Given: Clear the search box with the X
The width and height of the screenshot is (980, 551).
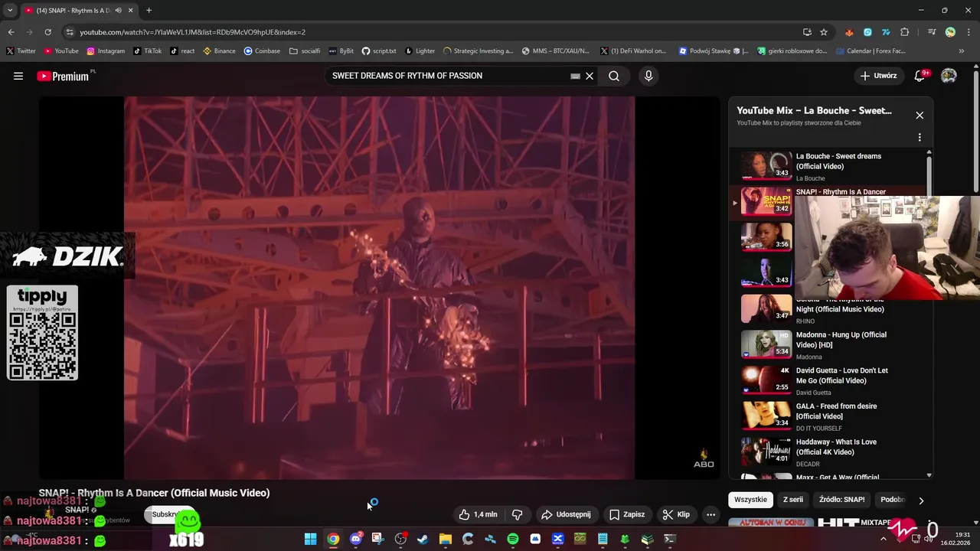Looking at the screenshot, I should 590,76.
